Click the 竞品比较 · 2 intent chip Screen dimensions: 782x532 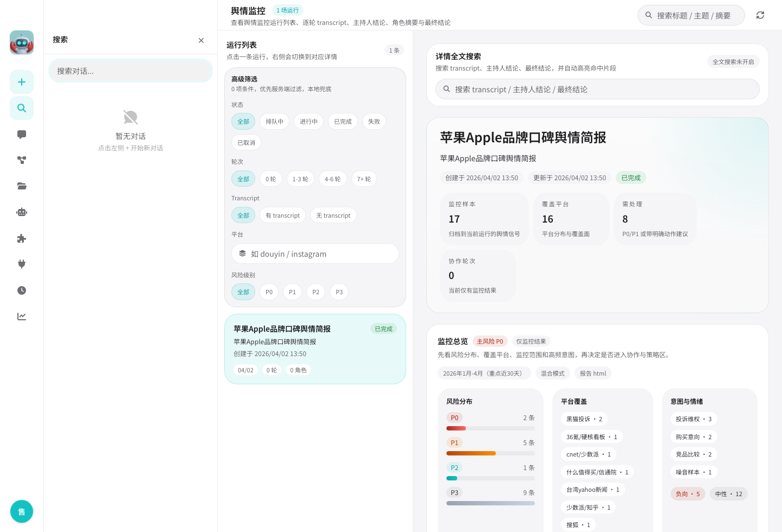693,454
